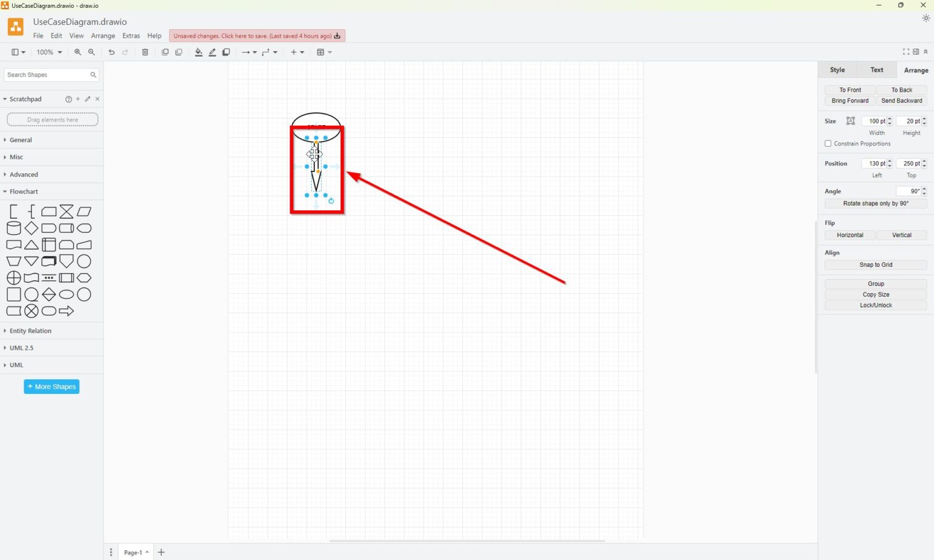Click the Shadow toggle icon in the toolbar
The height and width of the screenshot is (560, 934).
tap(226, 52)
